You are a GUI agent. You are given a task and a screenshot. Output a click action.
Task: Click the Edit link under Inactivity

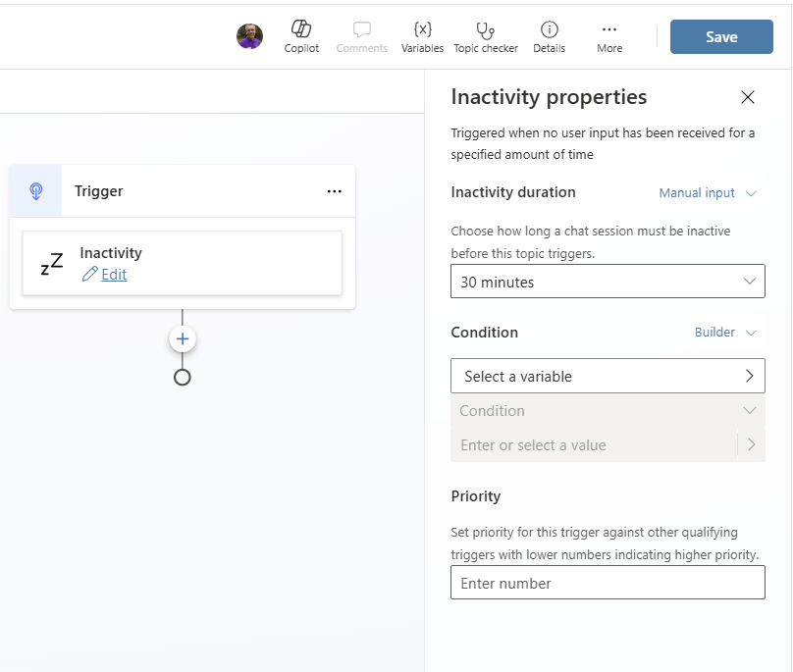coord(114,275)
